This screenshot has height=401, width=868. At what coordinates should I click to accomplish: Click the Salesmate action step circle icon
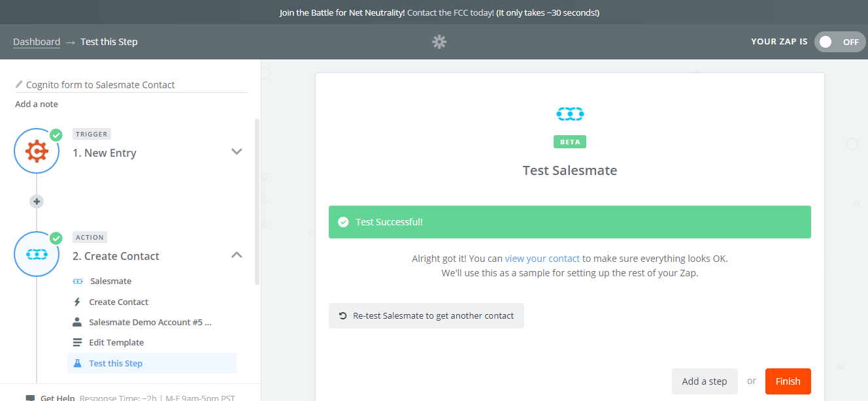(37, 254)
